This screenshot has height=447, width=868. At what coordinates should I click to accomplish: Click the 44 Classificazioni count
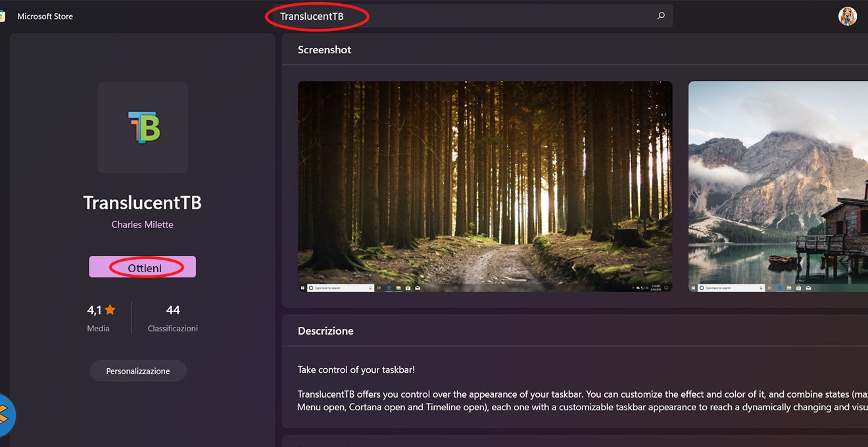coord(173,318)
